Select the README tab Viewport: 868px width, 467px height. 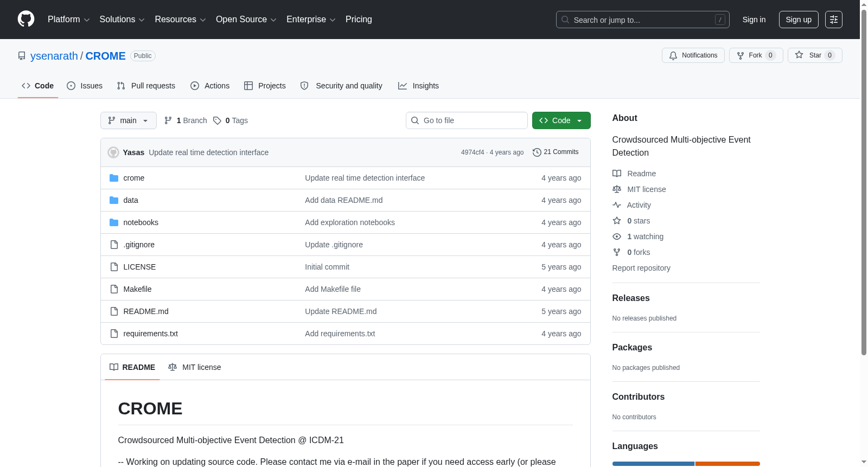pos(132,367)
